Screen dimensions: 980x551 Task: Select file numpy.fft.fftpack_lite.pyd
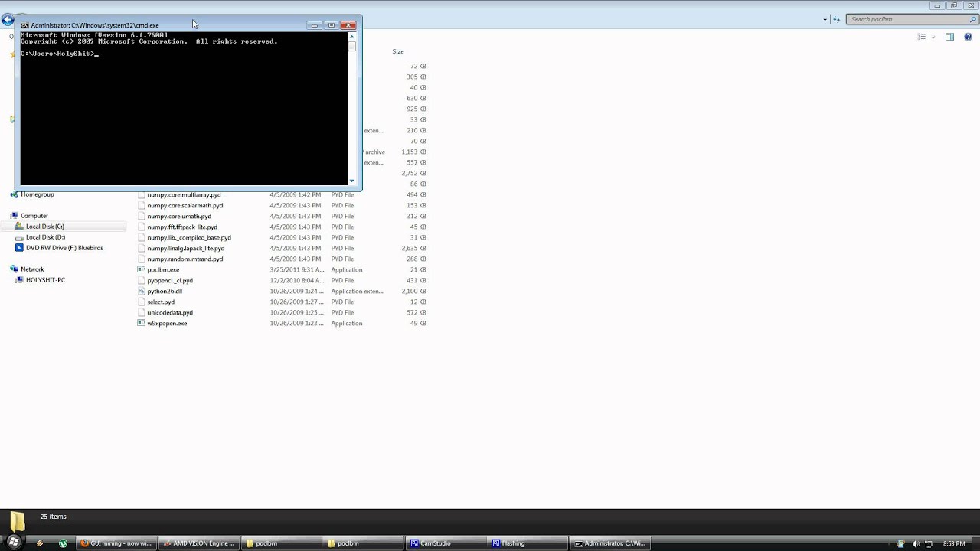point(182,227)
